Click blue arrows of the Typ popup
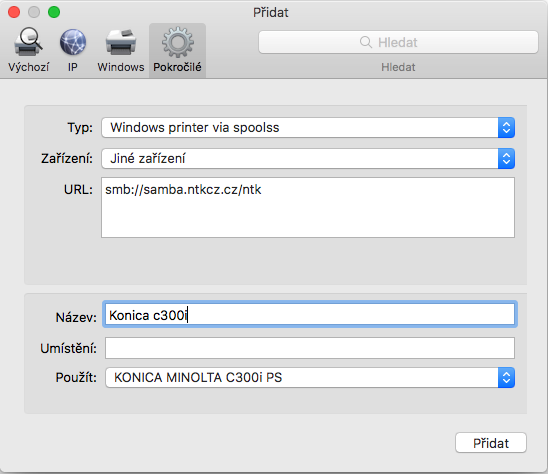 pyautogui.click(x=506, y=128)
